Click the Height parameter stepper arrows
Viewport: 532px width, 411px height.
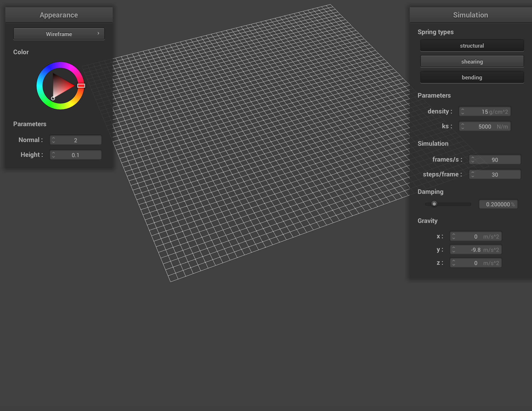(53, 155)
